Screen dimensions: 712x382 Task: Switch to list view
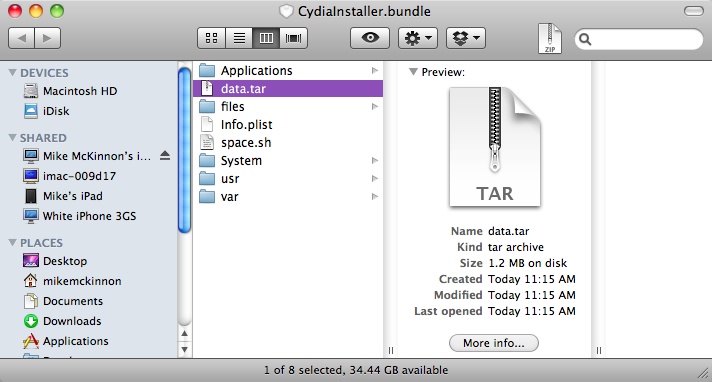239,38
